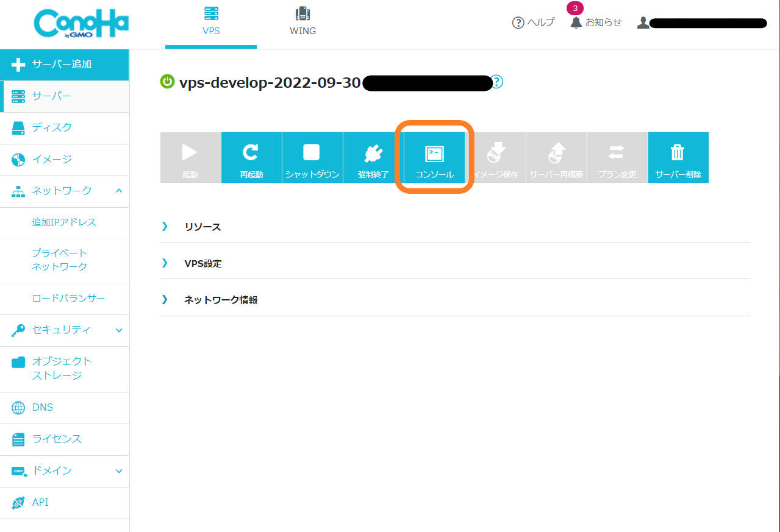Open 追加IPアドレス in the sidebar
This screenshot has width=780, height=532.
pyautogui.click(x=64, y=222)
